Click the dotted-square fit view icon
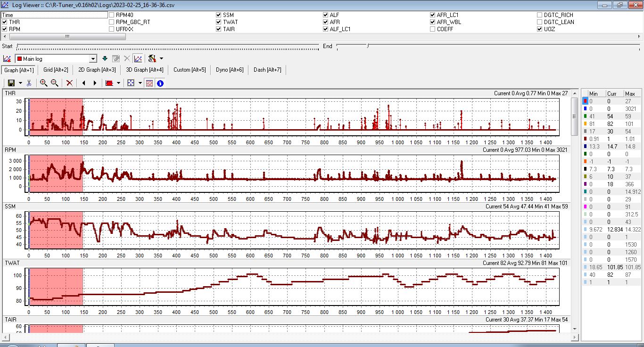This screenshot has width=644, height=347. (131, 83)
